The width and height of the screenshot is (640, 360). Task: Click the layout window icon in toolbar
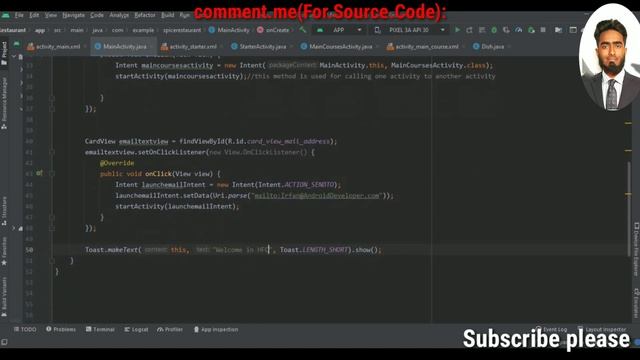coord(573,30)
